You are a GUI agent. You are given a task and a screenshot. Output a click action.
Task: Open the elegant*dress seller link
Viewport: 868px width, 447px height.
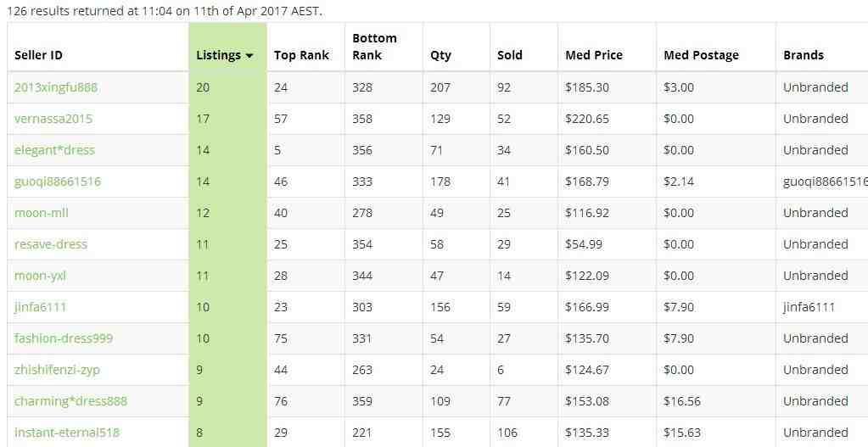54,150
